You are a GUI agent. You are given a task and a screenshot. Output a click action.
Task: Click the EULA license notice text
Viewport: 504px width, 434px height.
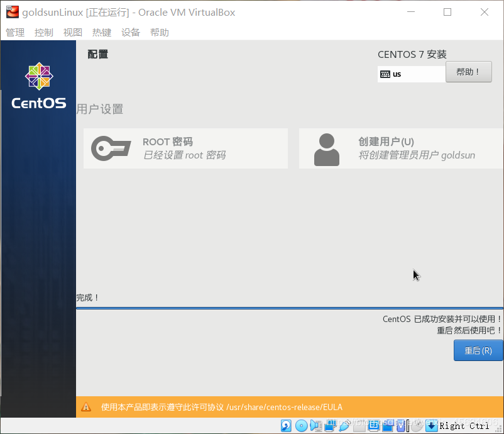point(221,407)
